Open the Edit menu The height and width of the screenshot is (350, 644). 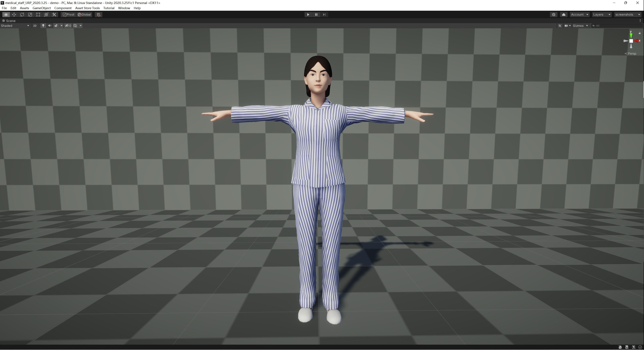coord(13,8)
